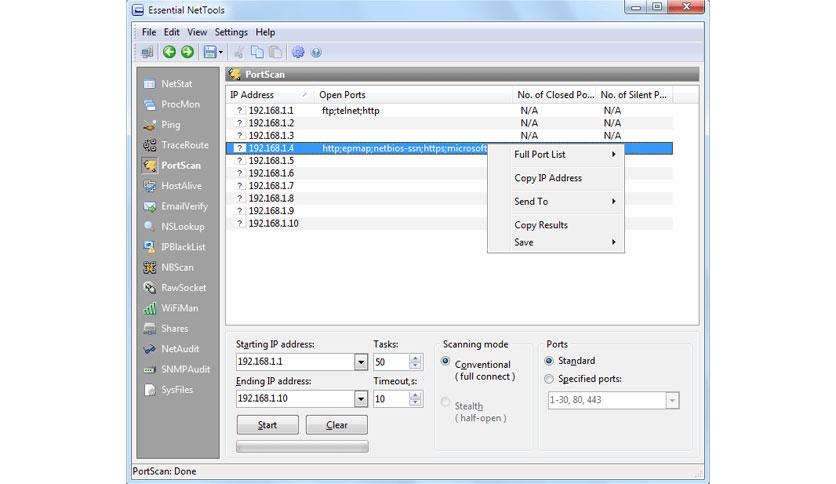Select the TraceRoute sidebar icon
836x484 pixels.
(x=150, y=145)
